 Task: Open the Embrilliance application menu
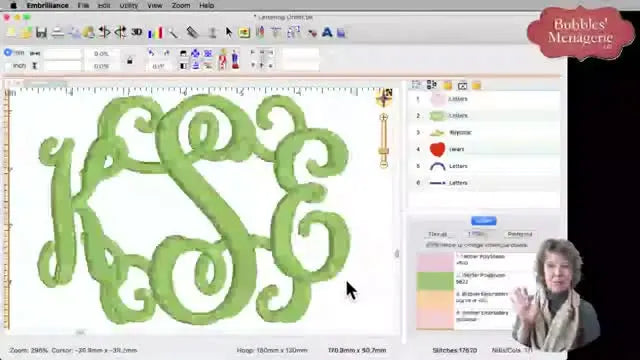coord(48,5)
